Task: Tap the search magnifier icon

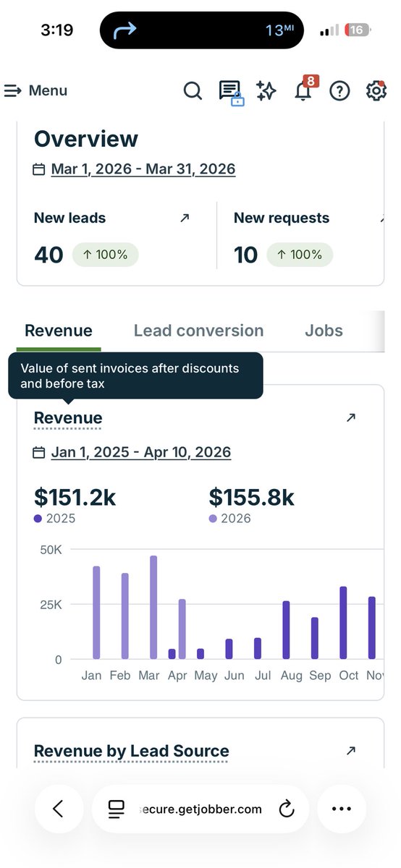Action: pos(192,91)
